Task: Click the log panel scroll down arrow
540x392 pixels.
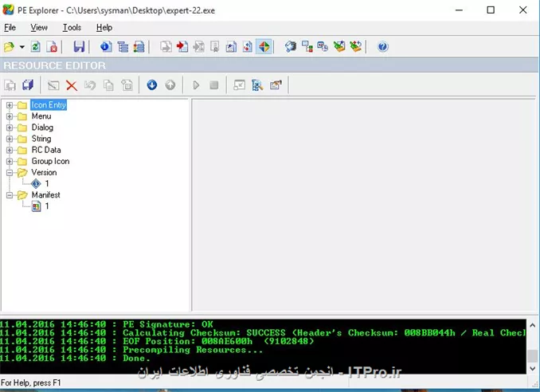Action: click(x=532, y=369)
